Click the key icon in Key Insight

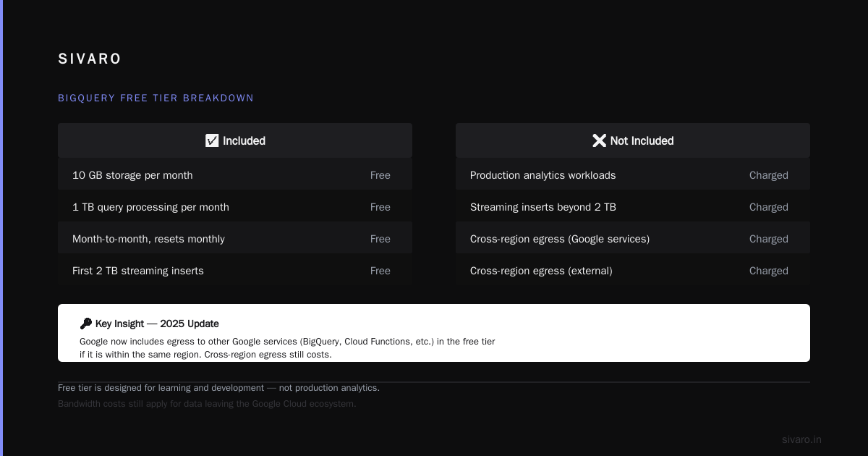(x=86, y=324)
